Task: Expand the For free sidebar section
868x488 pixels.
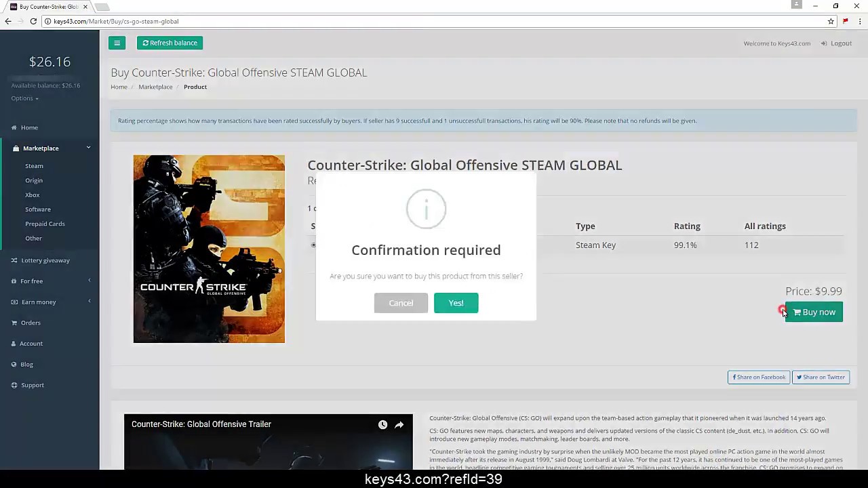Action: [x=50, y=281]
